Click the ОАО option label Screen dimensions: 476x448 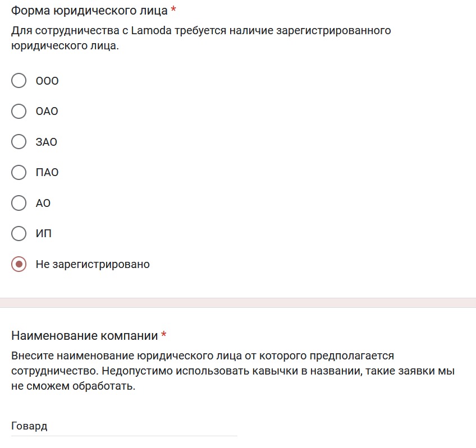47,112
